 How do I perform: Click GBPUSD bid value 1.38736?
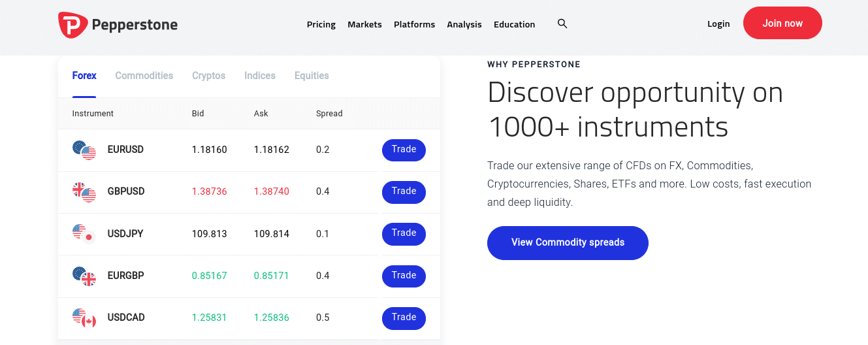pyautogui.click(x=210, y=191)
